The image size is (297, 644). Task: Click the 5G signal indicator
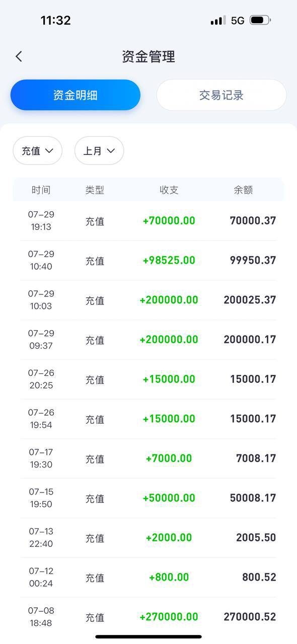click(237, 21)
